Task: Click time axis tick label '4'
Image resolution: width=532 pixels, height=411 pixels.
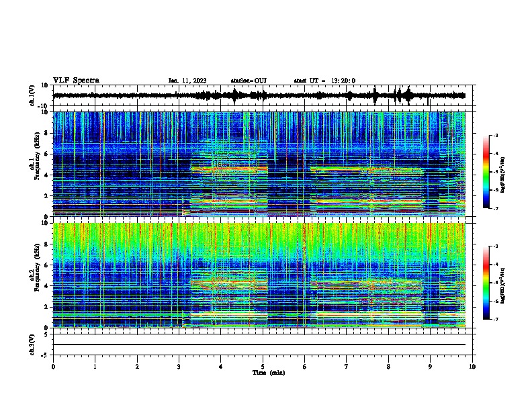Action: [x=221, y=367]
